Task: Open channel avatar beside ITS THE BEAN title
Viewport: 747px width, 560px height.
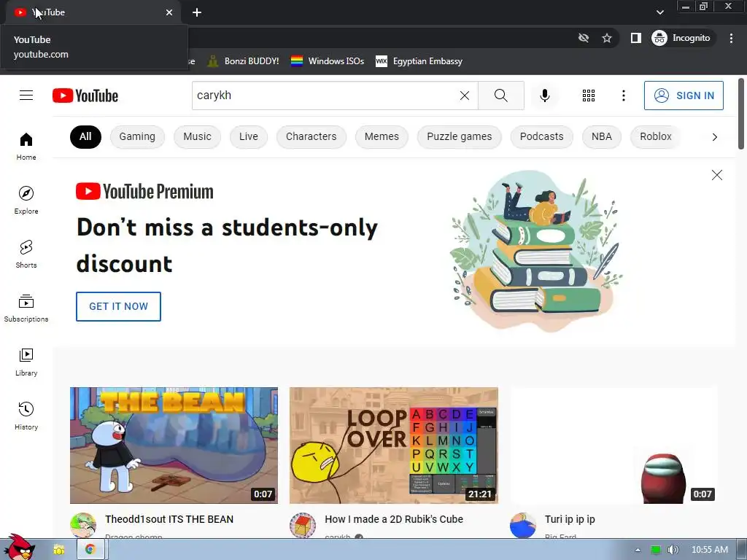Action: tap(83, 525)
